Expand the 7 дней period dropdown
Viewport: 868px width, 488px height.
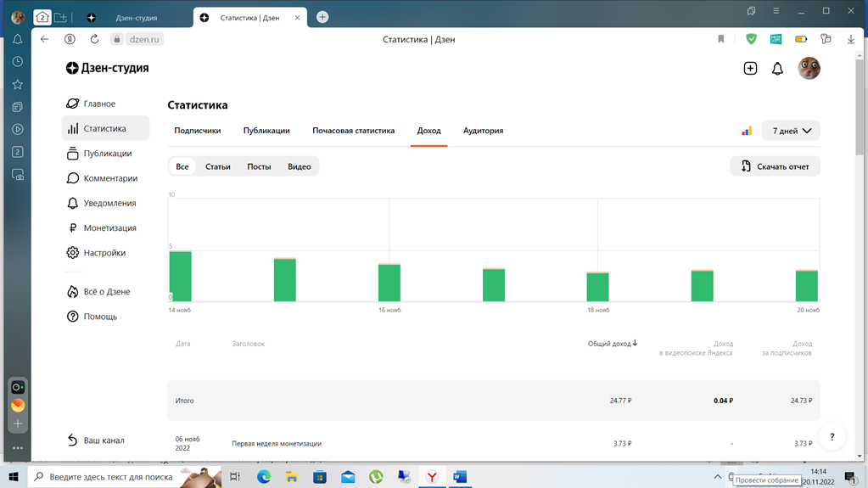point(791,131)
